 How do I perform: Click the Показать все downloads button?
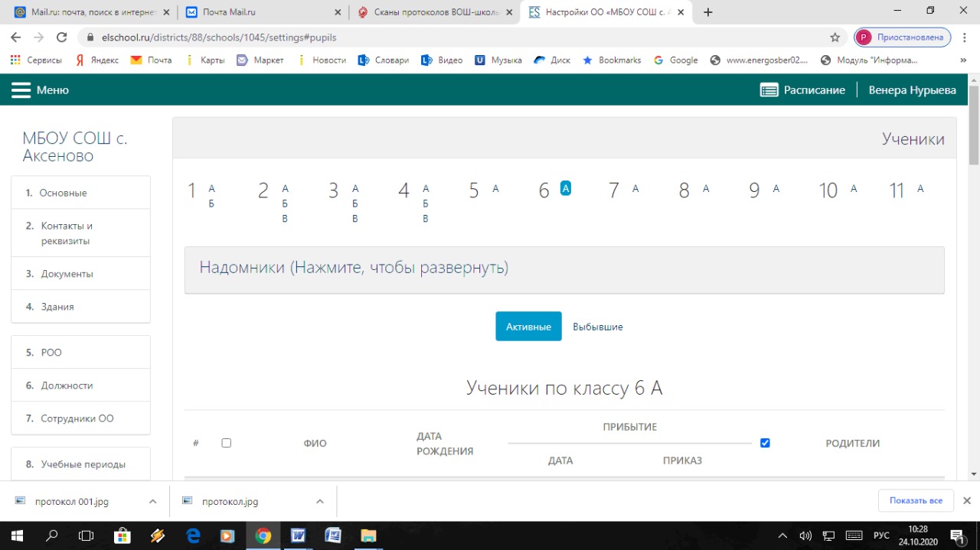[916, 501]
